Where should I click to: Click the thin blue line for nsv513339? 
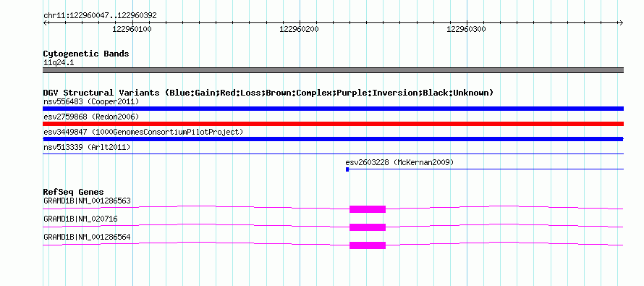[x=333, y=153]
